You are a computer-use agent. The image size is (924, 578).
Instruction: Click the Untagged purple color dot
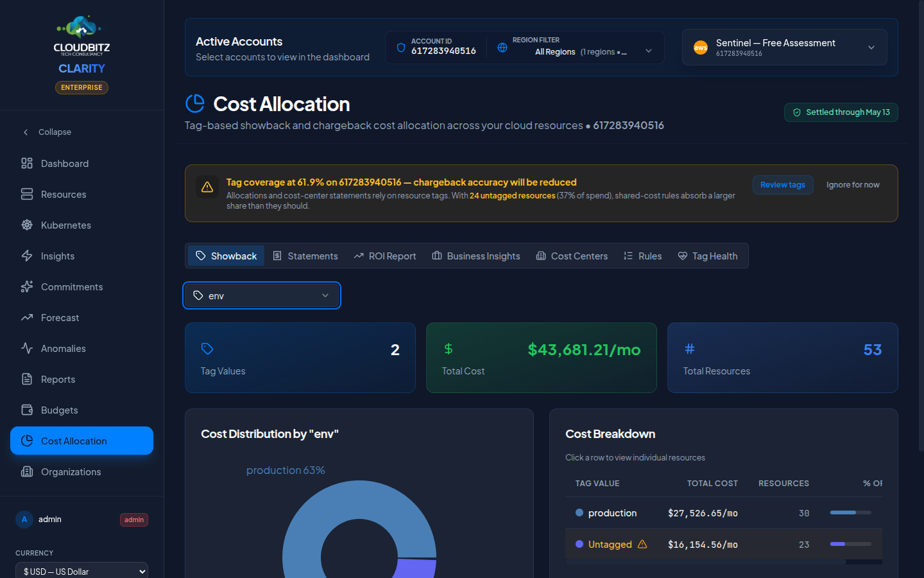tap(579, 544)
